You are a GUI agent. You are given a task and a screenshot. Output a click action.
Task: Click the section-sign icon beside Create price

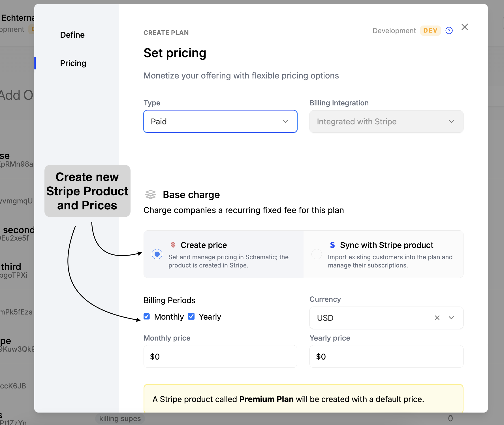[172, 245]
